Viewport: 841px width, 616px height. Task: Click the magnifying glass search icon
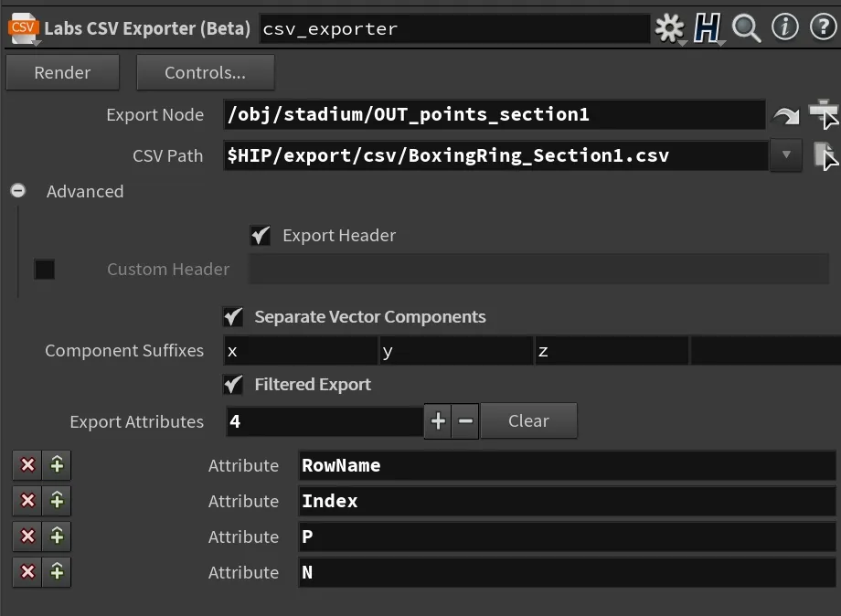pyautogui.click(x=747, y=28)
